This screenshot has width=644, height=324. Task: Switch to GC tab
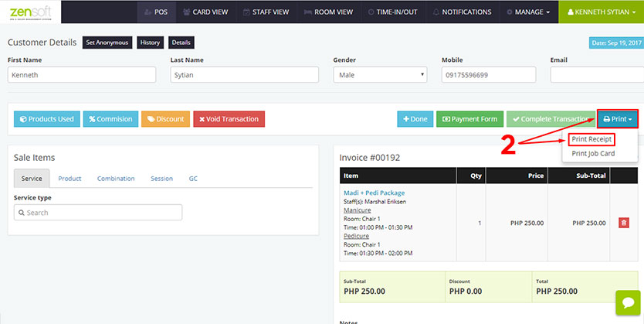tap(193, 179)
